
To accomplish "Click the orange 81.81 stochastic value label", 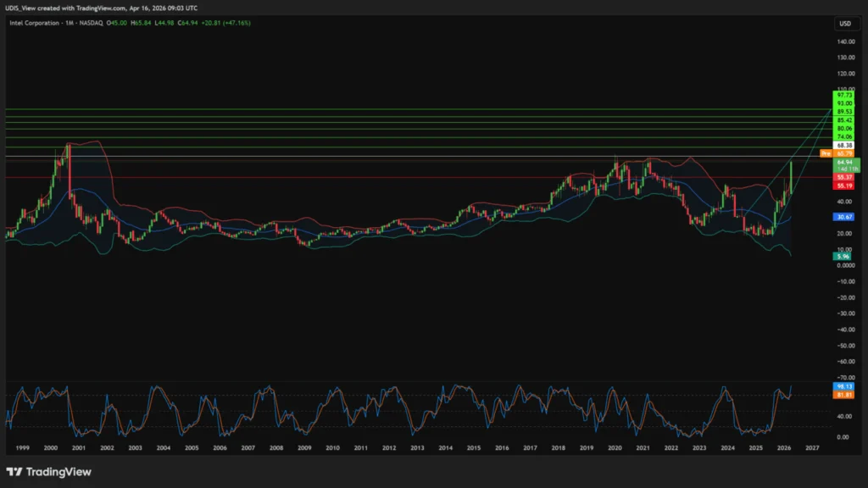I will coord(844,395).
